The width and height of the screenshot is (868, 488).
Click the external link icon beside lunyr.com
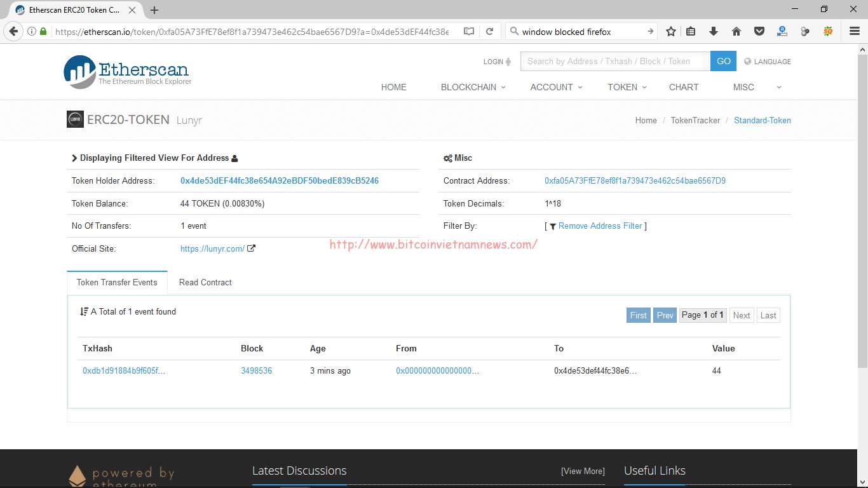point(251,248)
